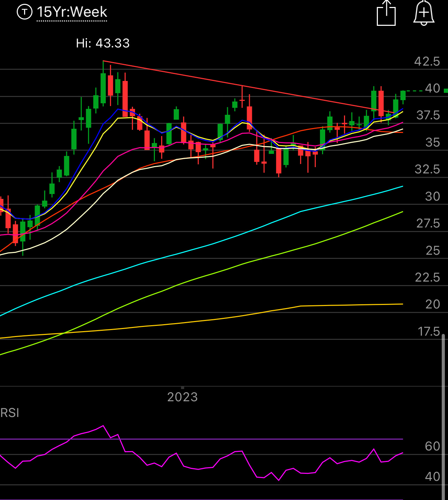Tap the latest green weekly candle

pos(403,96)
